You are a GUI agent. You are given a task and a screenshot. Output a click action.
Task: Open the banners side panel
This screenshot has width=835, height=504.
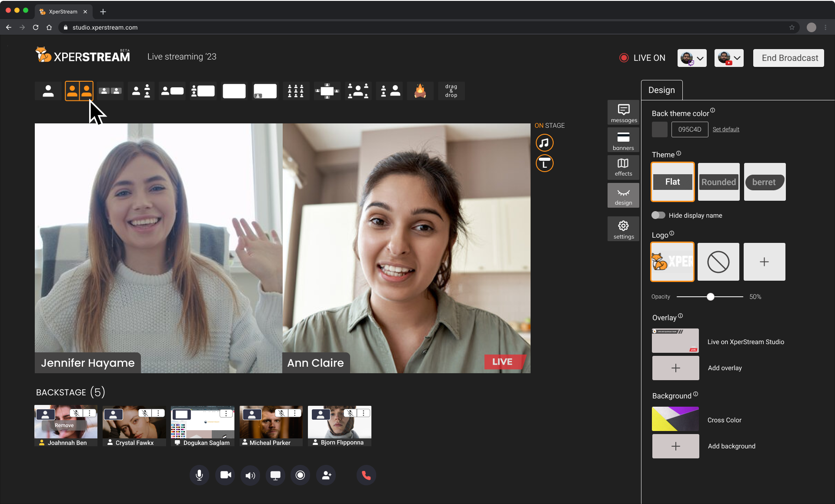623,141
